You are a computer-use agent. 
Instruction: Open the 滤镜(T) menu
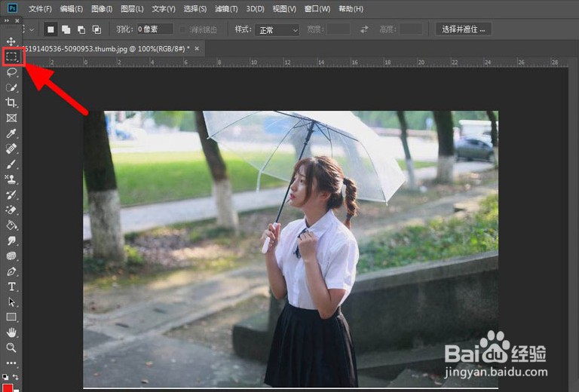pyautogui.click(x=226, y=9)
